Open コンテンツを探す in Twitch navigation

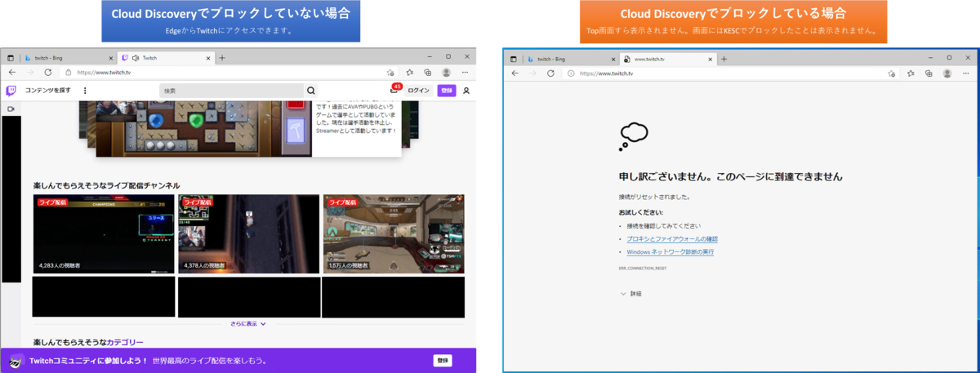(x=48, y=91)
